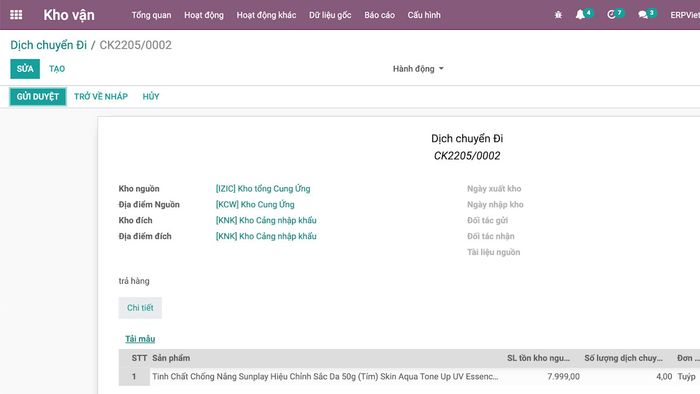Click the Tuýp unit cell

coord(686,377)
